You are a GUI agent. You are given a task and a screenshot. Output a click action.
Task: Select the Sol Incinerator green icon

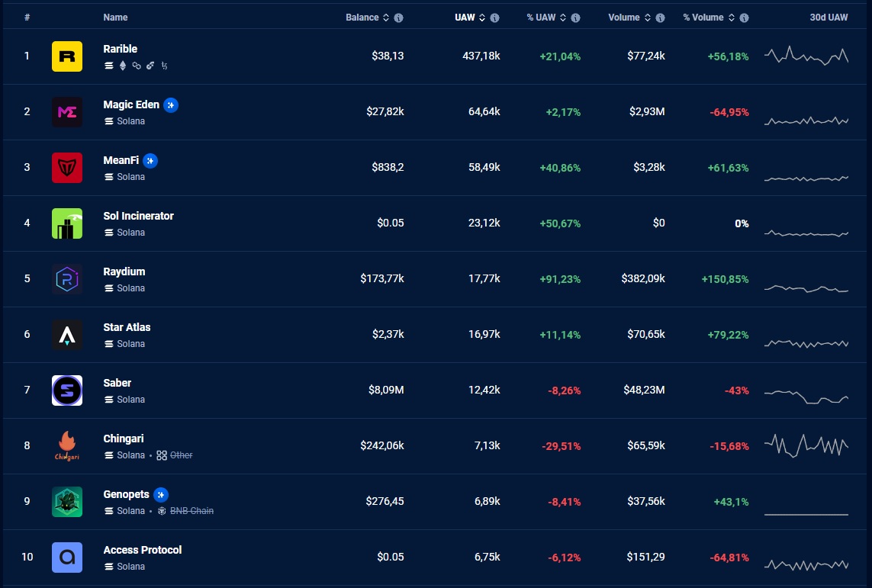click(x=67, y=223)
